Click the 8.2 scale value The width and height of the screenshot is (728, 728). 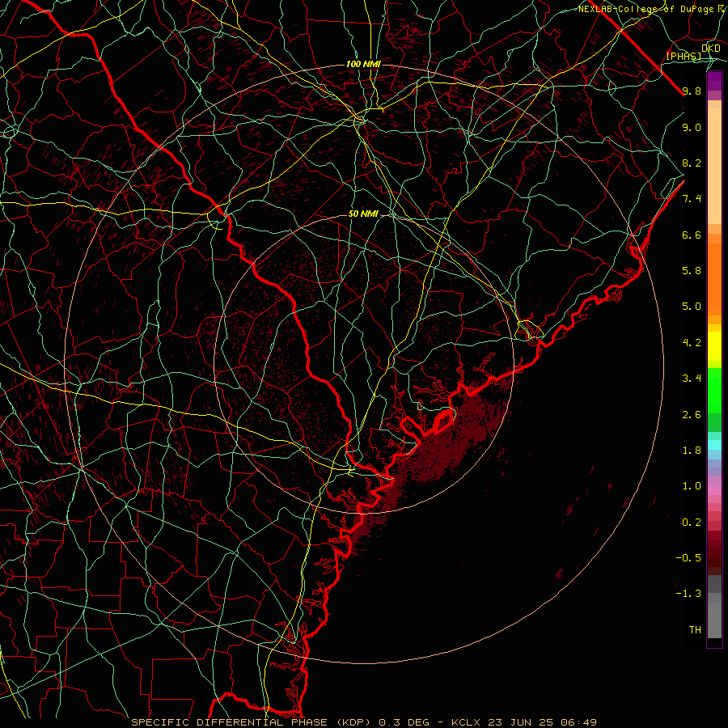coord(692,163)
